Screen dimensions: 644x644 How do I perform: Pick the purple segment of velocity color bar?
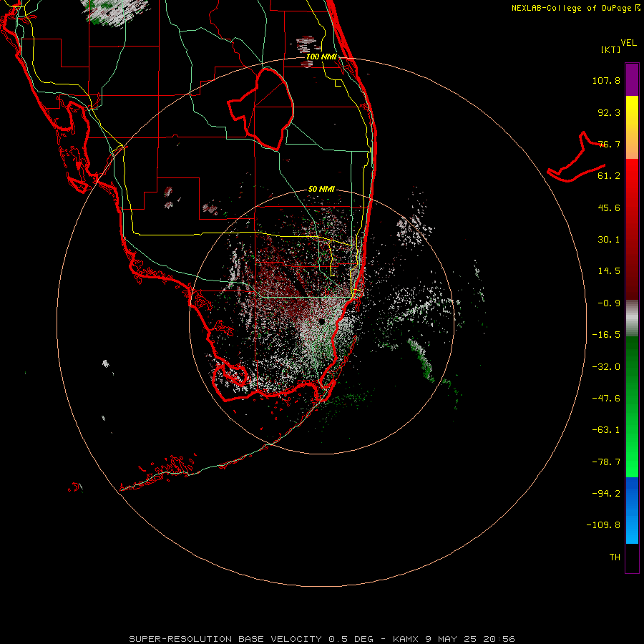click(x=632, y=79)
